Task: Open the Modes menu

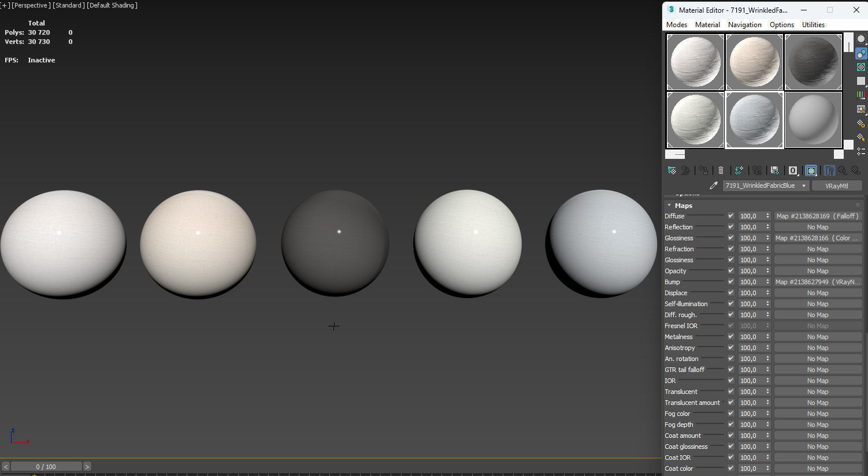Action: coord(677,25)
